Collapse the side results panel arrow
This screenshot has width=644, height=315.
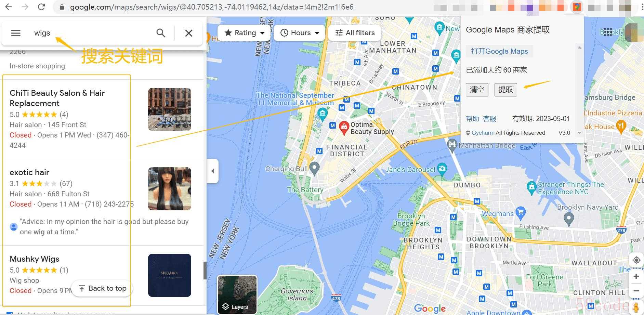212,171
